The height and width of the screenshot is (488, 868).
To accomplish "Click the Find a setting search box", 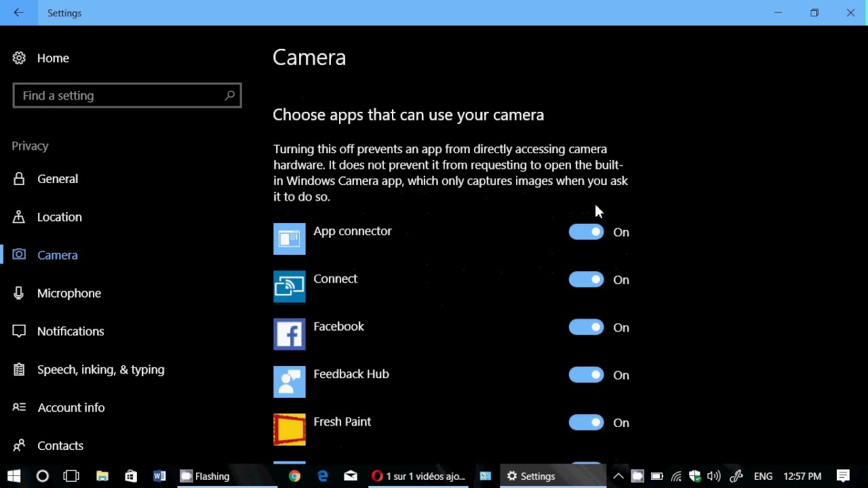I will pyautogui.click(x=127, y=96).
